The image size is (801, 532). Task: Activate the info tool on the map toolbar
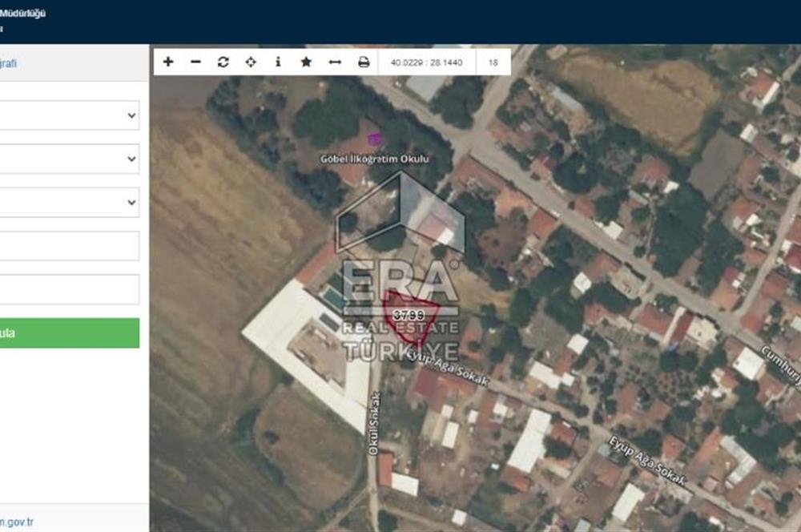[x=278, y=60]
